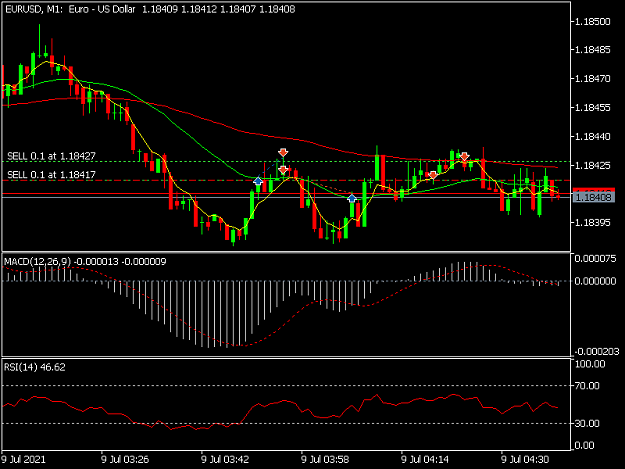Click the current price tag 1.18408
Image resolution: width=625 pixels, height=469 pixels.
click(594, 197)
